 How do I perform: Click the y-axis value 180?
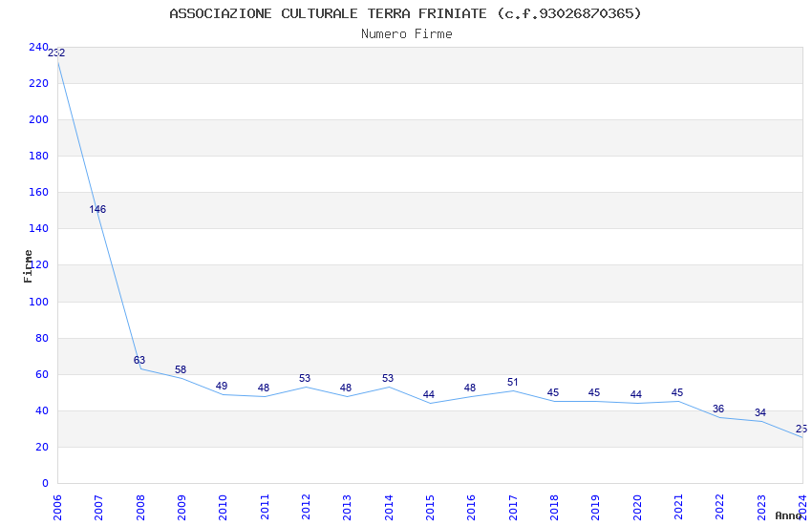pos(38,156)
